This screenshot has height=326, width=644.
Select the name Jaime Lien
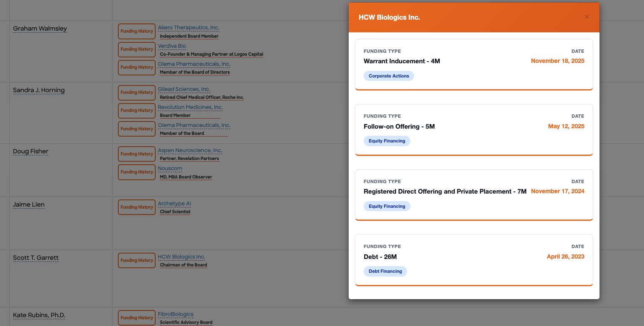pos(29,205)
